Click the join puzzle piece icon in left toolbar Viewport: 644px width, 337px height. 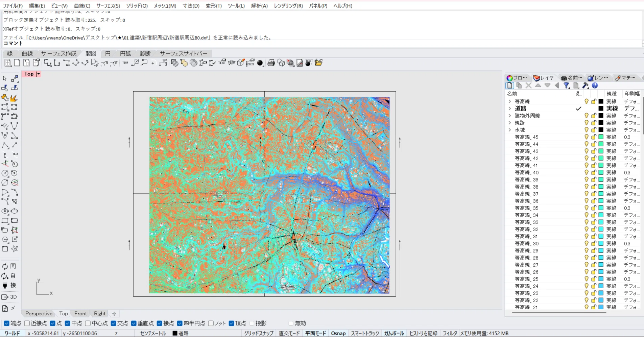pyautogui.click(x=5, y=98)
